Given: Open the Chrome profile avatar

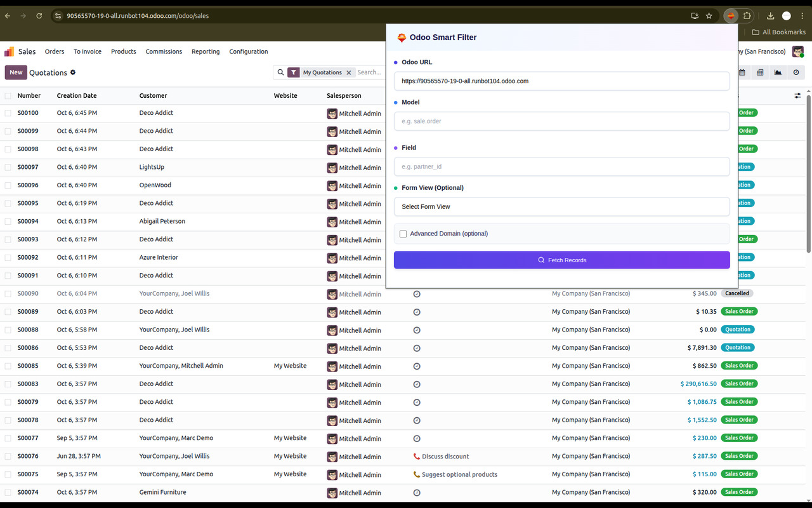Looking at the screenshot, I should click(x=787, y=16).
